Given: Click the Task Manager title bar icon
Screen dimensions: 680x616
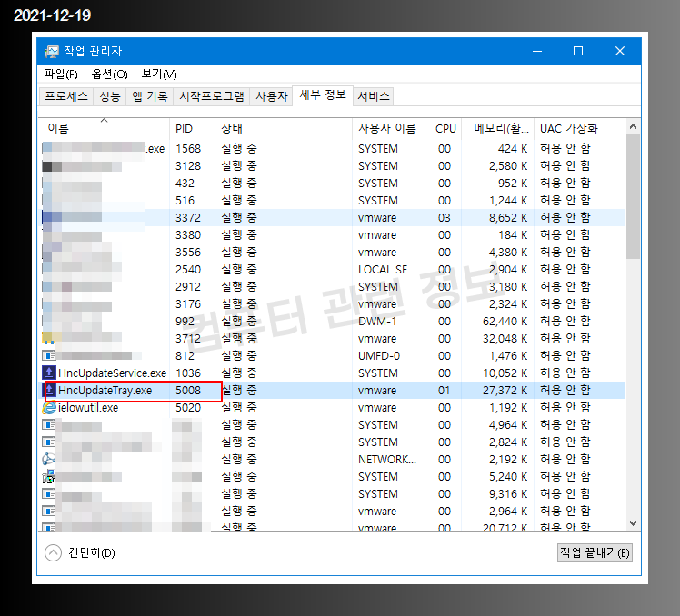Looking at the screenshot, I should (51, 51).
